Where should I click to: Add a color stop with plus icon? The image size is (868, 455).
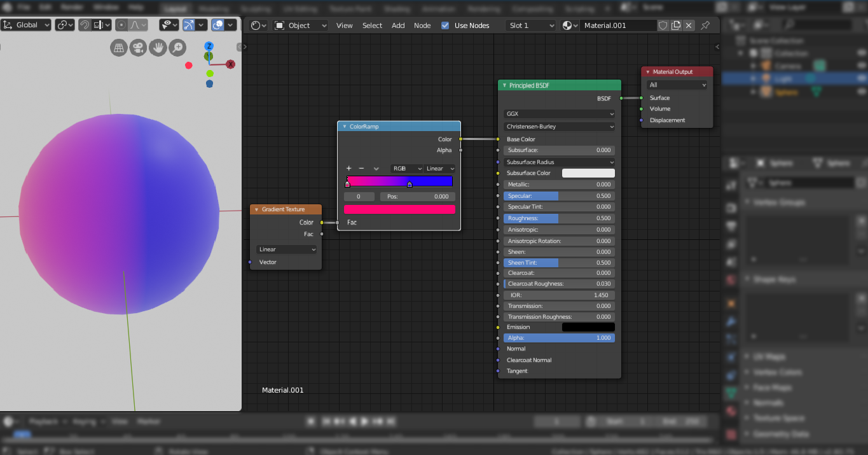point(348,169)
